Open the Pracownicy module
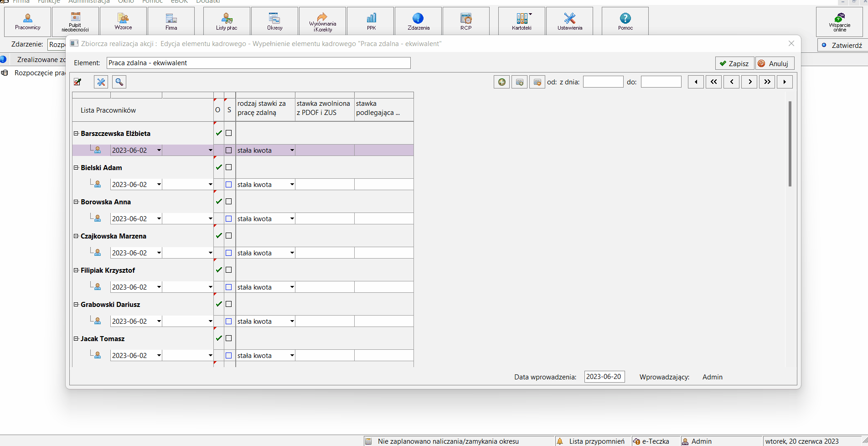Image resolution: width=868 pixels, height=446 pixels. 27,21
